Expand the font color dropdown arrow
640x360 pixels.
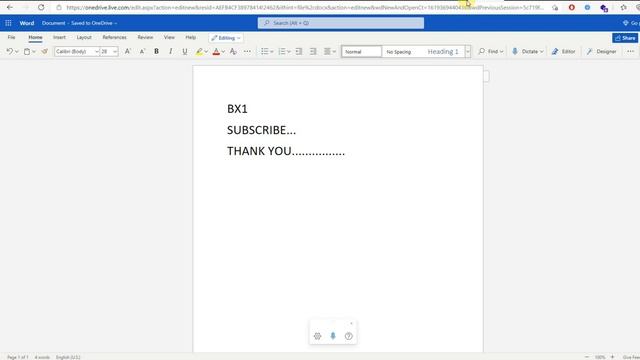tap(223, 52)
